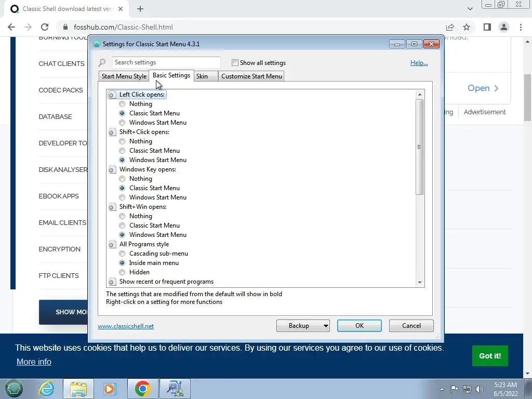Open Windows Media Player from taskbar
The height and width of the screenshot is (399, 532).
coord(110,389)
